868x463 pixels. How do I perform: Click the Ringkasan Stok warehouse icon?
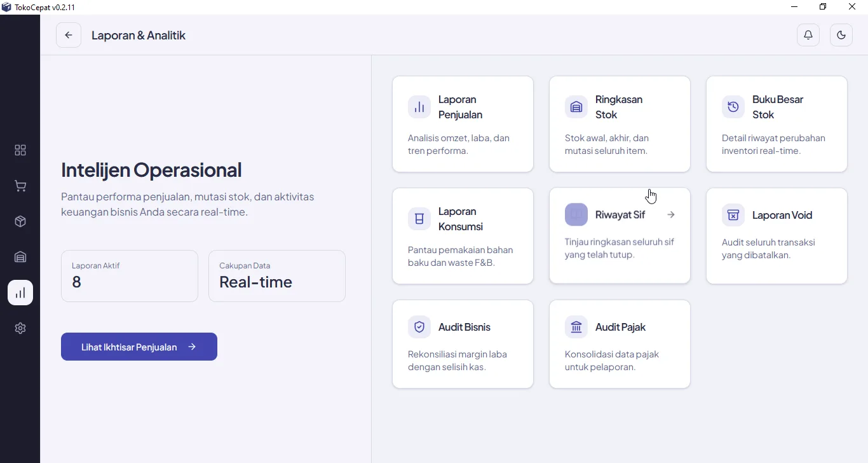coord(576,107)
